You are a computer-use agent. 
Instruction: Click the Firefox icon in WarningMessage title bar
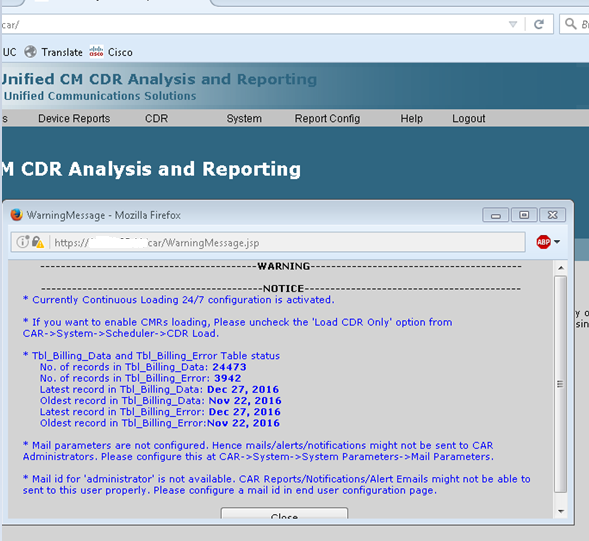(17, 215)
